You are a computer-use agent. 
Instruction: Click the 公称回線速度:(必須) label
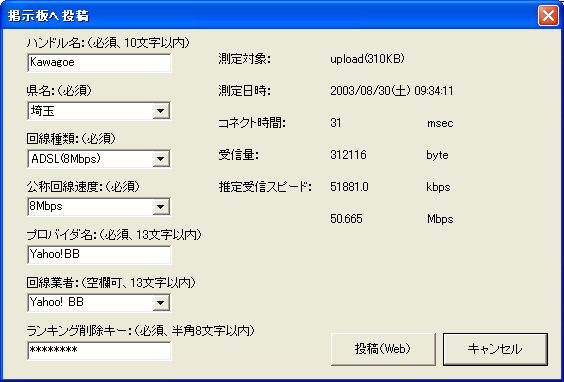(x=83, y=186)
